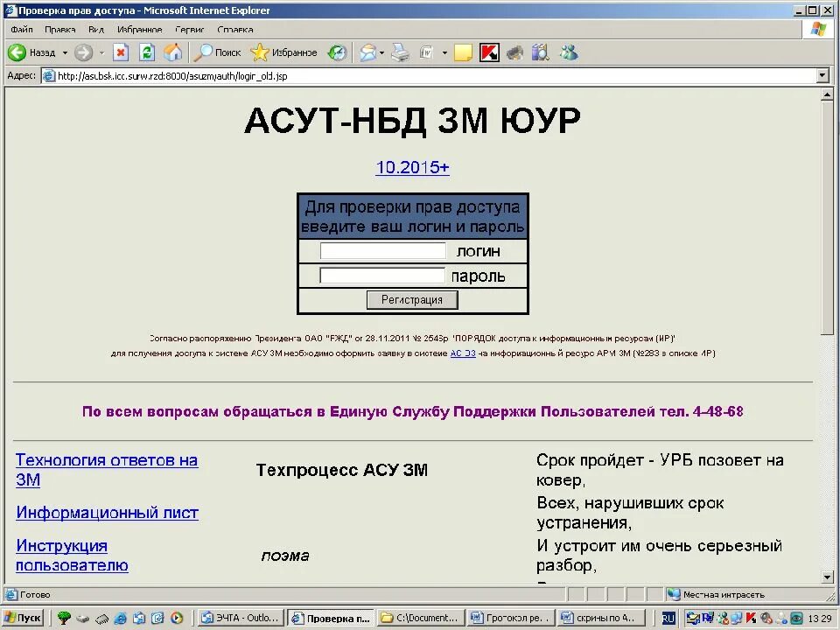Click the Print icon in toolbar
The image size is (840, 630).
tap(400, 52)
